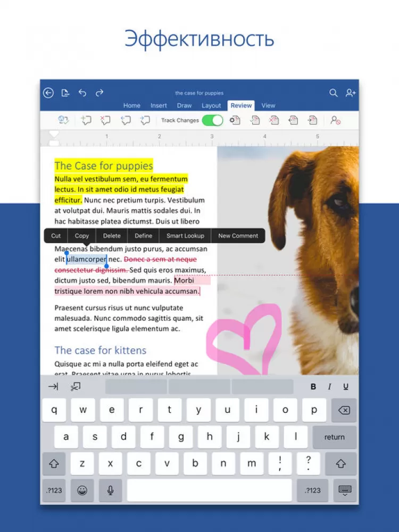This screenshot has height=532, width=399.
Task: Turn off Track Changes switch
Action: click(212, 120)
